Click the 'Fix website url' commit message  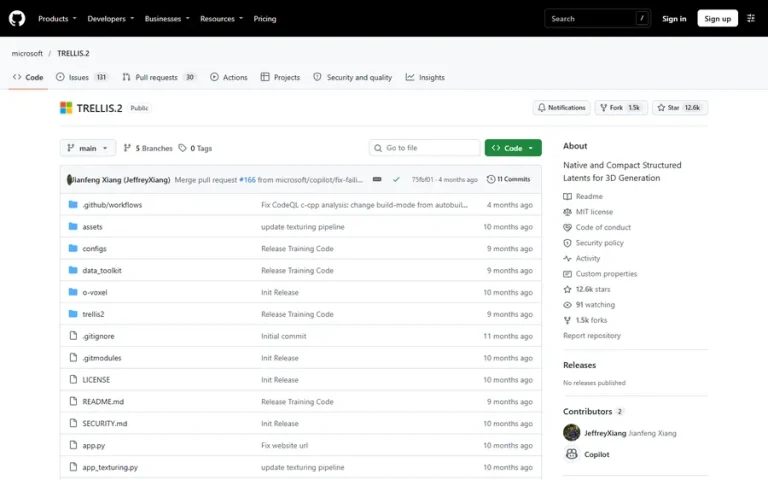coord(285,445)
